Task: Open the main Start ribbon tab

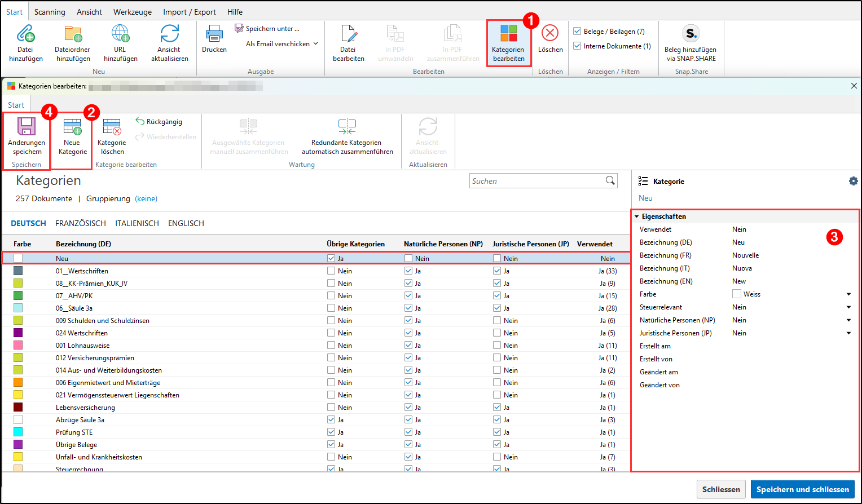Action: click(15, 12)
